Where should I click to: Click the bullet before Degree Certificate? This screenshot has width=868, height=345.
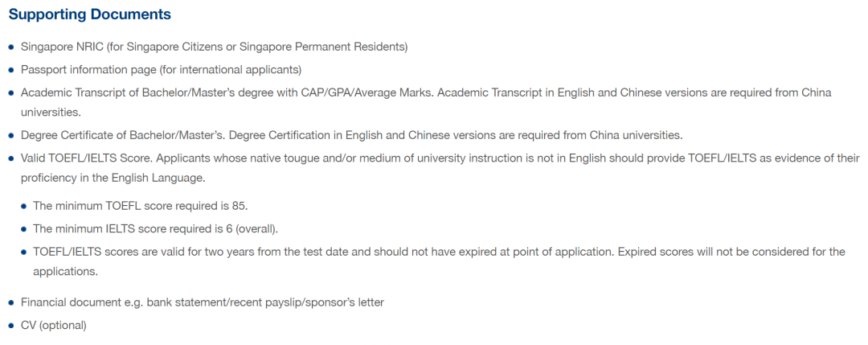[x=11, y=135]
